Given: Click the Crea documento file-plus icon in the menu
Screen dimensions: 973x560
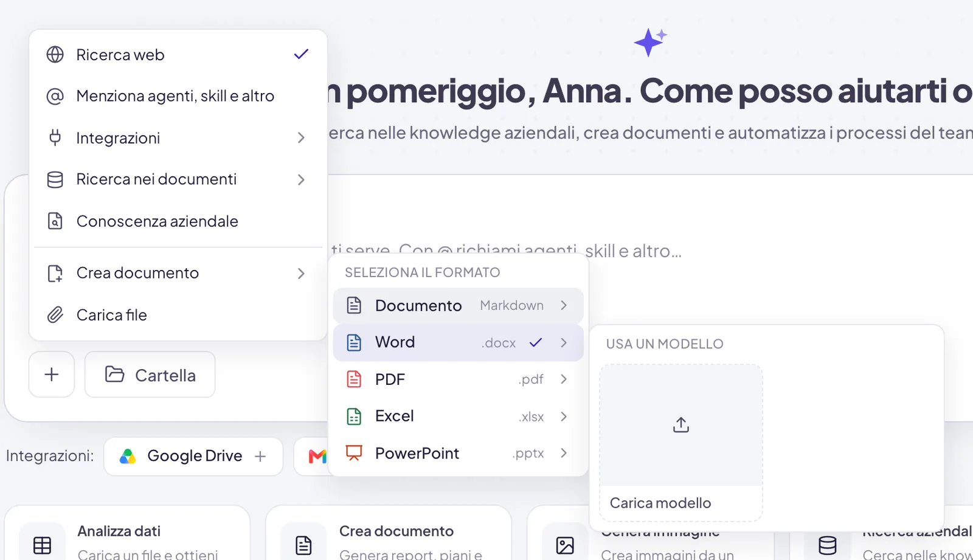Looking at the screenshot, I should point(55,273).
